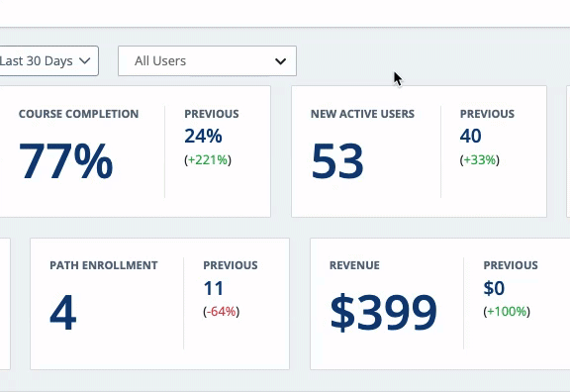Expand the All Users dropdown
This screenshot has height=392, width=570.
click(x=207, y=60)
